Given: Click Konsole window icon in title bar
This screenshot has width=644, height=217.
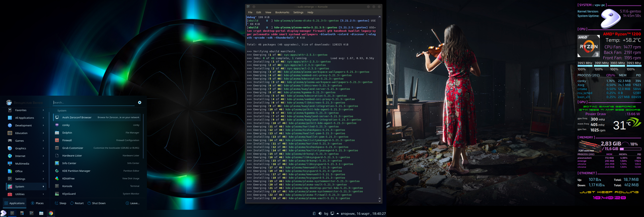Looking at the screenshot, I should point(248,7).
